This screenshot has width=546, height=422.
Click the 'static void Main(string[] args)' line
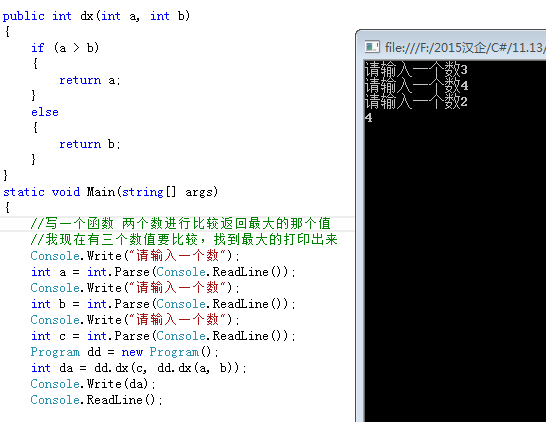110,192
